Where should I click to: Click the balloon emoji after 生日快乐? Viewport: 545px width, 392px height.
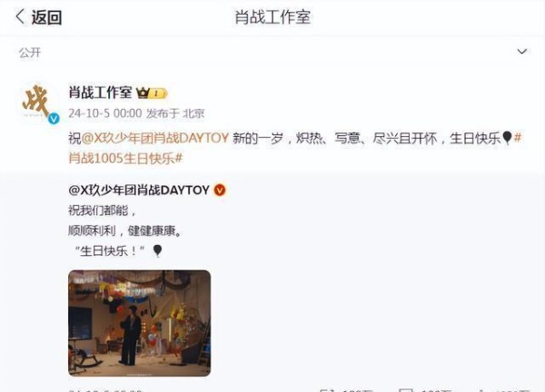[x=507, y=138]
